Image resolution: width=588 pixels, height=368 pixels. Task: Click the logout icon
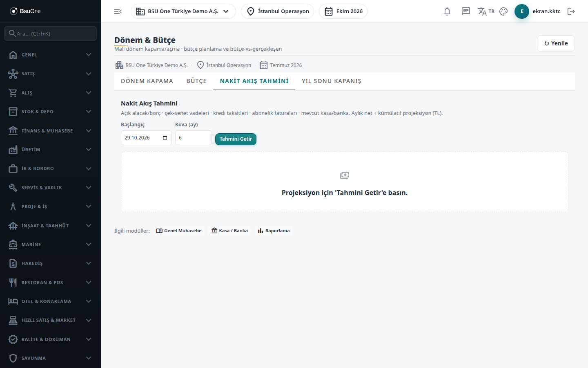tap(571, 11)
